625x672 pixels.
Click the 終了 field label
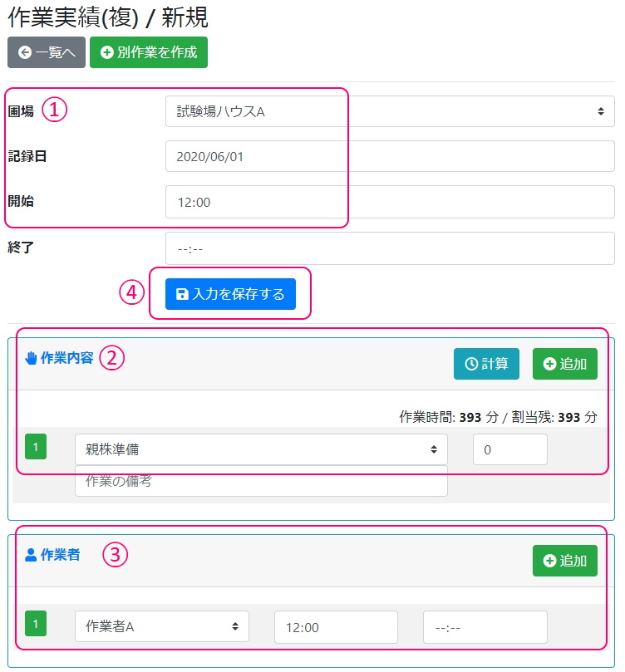tap(21, 248)
